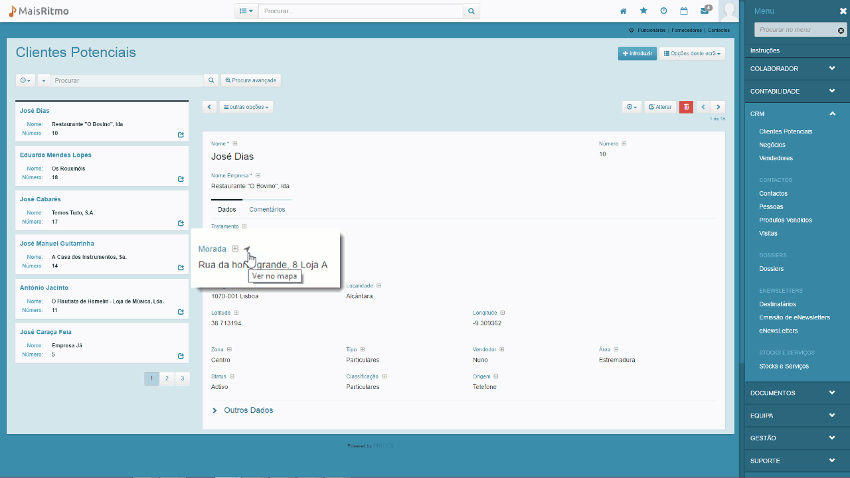Click the Ver no mapa arrow icon by Morada

247,249
